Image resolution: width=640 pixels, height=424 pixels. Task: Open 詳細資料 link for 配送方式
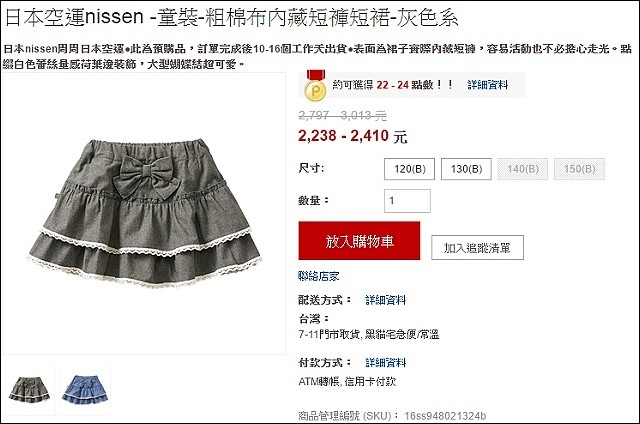pyautogui.click(x=386, y=300)
